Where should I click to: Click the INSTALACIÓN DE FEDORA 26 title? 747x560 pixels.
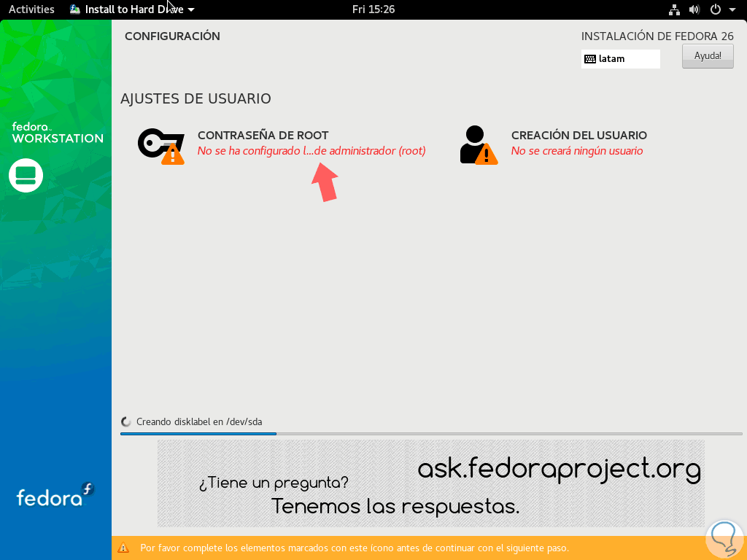(x=657, y=36)
